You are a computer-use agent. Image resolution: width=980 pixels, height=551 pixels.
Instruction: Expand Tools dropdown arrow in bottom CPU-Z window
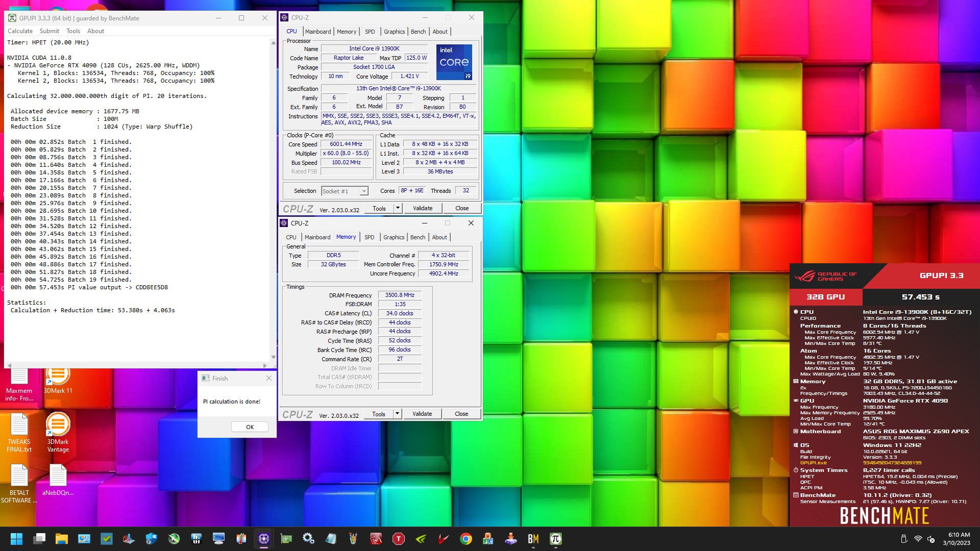point(397,414)
